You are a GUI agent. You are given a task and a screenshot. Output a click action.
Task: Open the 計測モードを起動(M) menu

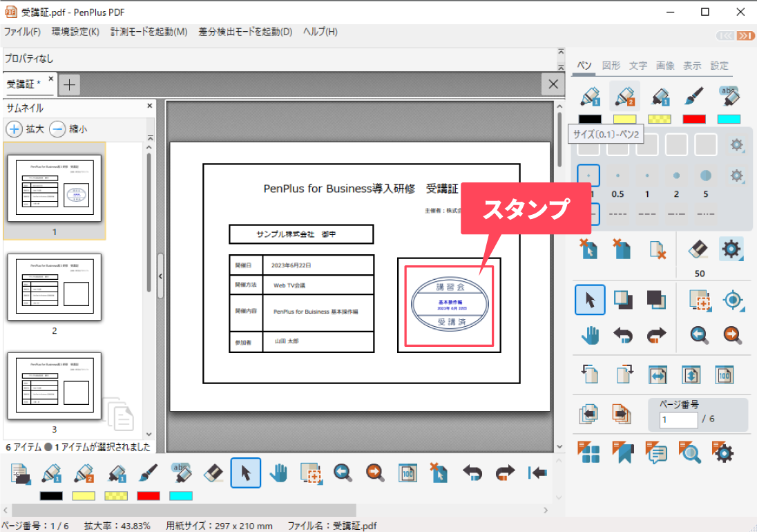pos(148,32)
